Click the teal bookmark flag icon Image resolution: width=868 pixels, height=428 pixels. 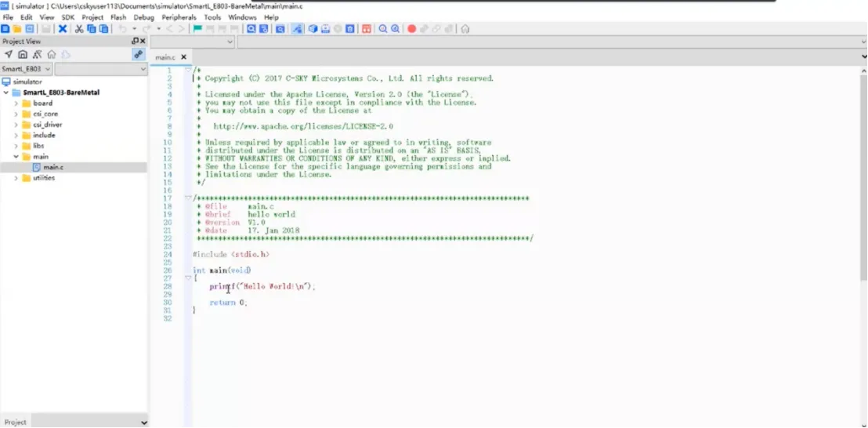(197, 29)
